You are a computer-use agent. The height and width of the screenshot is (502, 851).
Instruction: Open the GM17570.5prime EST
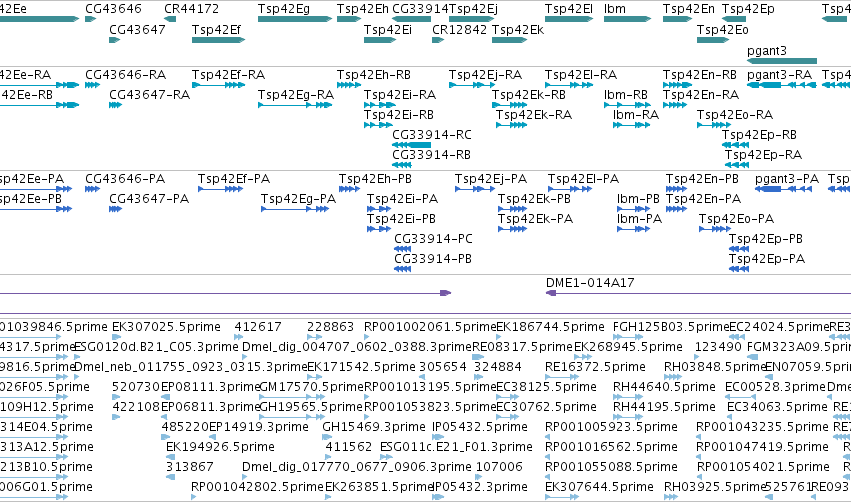(293, 397)
